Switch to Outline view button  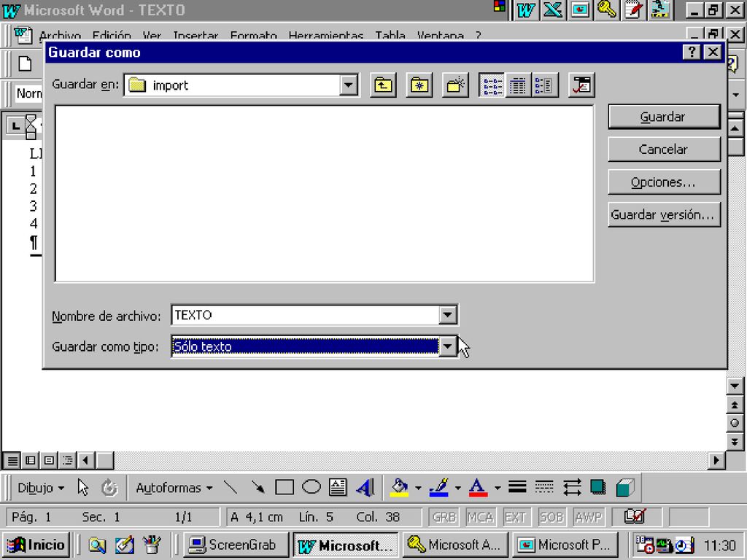point(68,460)
